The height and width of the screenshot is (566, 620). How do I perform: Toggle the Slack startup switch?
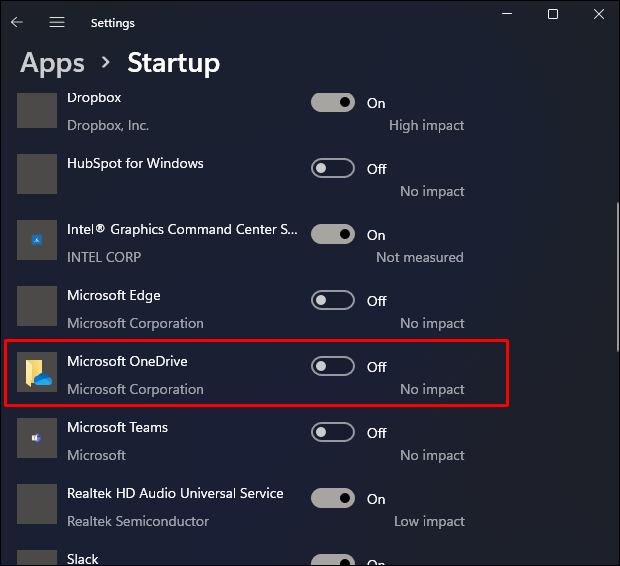[x=333, y=559]
